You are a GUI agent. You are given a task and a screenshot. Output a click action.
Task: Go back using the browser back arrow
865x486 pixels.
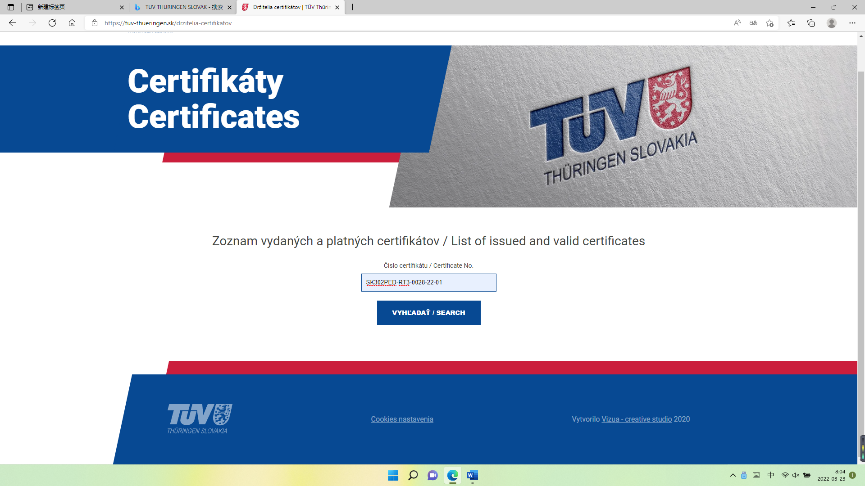[x=12, y=23]
